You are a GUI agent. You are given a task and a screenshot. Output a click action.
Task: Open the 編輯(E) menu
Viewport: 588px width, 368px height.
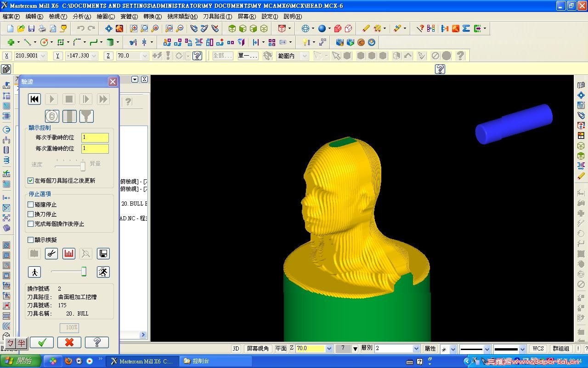point(34,17)
